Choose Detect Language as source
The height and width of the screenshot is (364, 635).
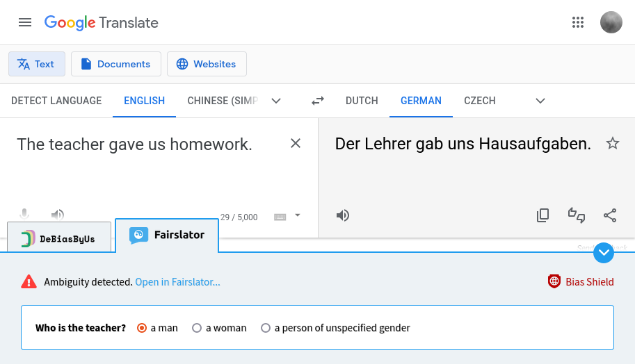click(x=56, y=101)
